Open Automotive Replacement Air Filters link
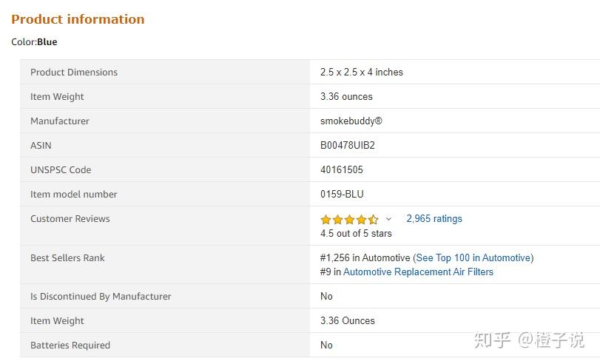The image size is (600, 364). click(x=418, y=272)
